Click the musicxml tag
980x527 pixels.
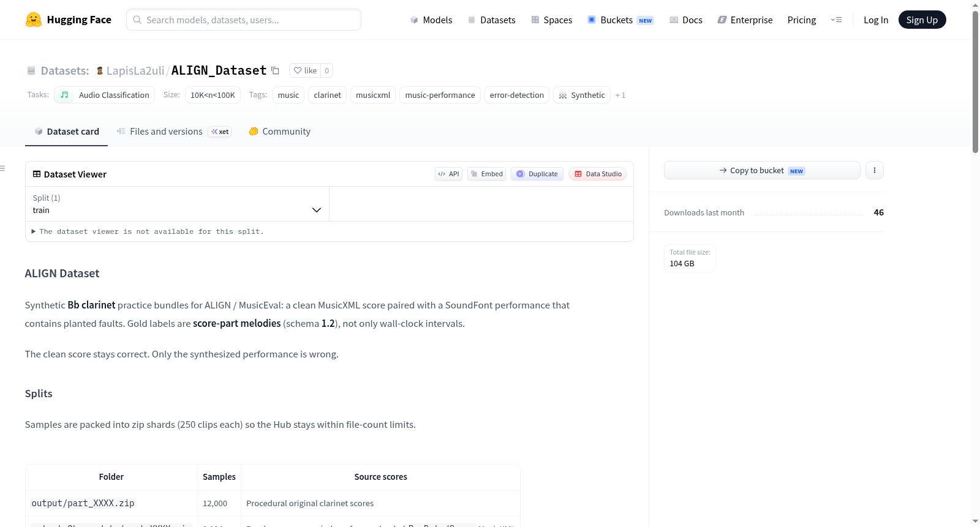[373, 95]
